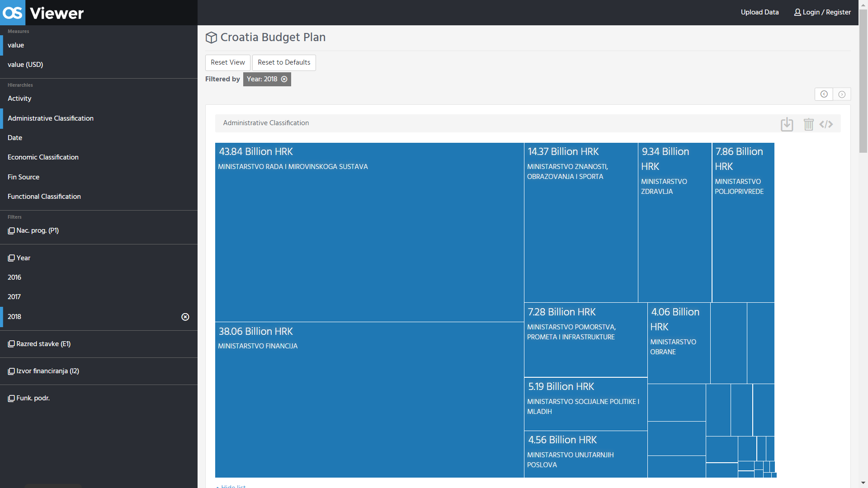This screenshot has height=488, width=868.
Task: Go back with the previous arrow icon
Action: pos(824,94)
